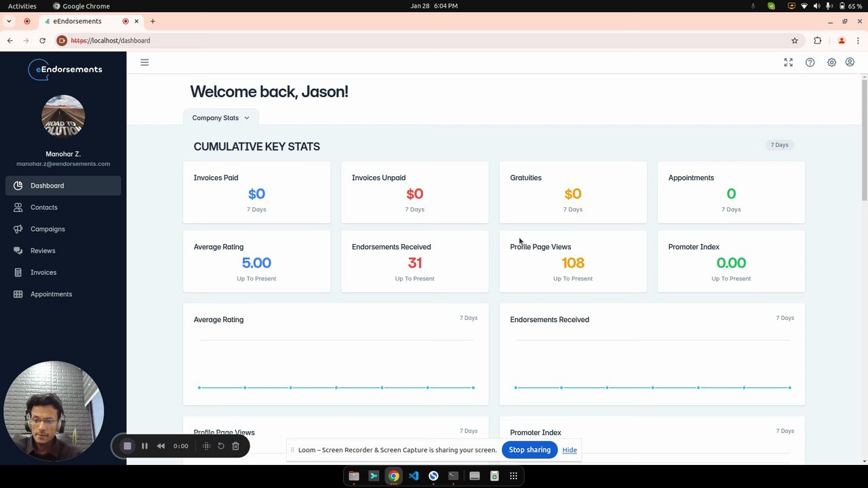Viewport: 868px width, 488px height.
Task: Click the Google Chrome dock icon
Action: [x=393, y=476]
